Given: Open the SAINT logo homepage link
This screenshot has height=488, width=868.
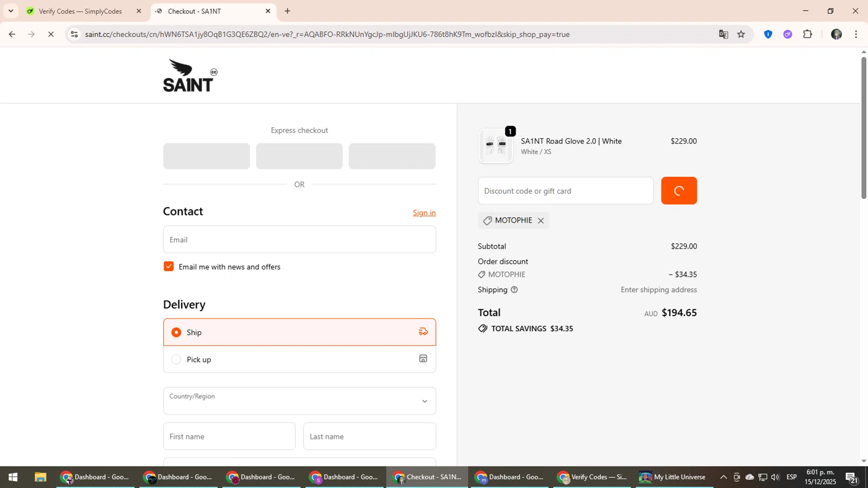Looking at the screenshot, I should (x=190, y=76).
